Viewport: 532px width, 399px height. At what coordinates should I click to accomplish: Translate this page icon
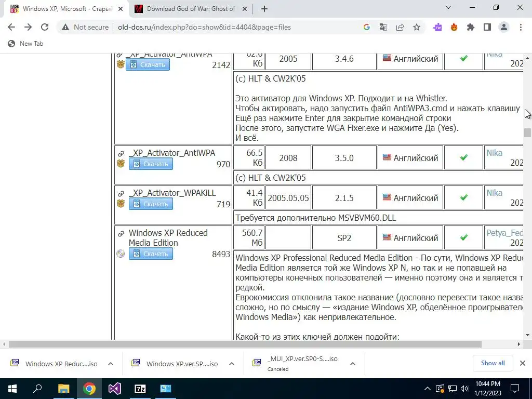(x=383, y=27)
